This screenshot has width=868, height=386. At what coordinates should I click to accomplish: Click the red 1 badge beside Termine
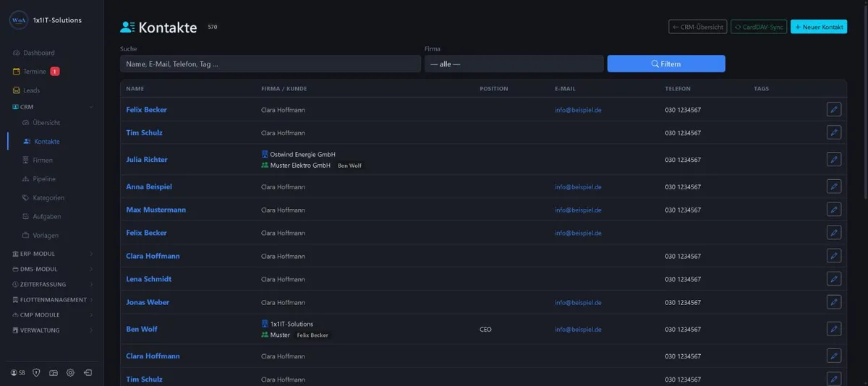pos(55,72)
